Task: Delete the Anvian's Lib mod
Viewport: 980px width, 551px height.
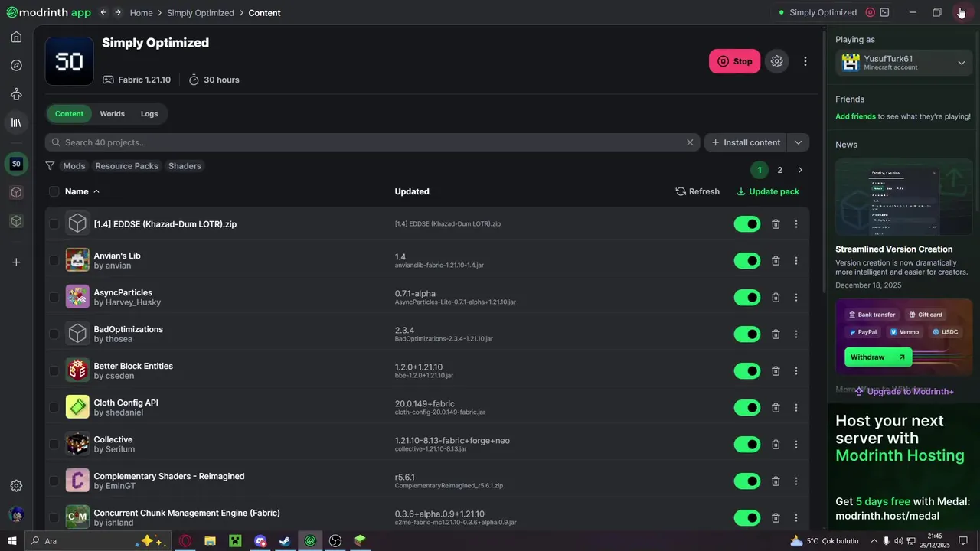Action: (x=776, y=261)
